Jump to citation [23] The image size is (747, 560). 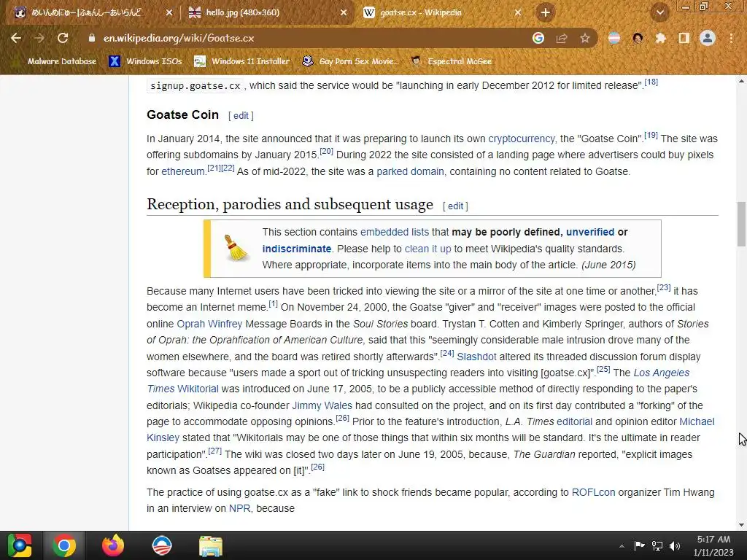pyautogui.click(x=664, y=287)
